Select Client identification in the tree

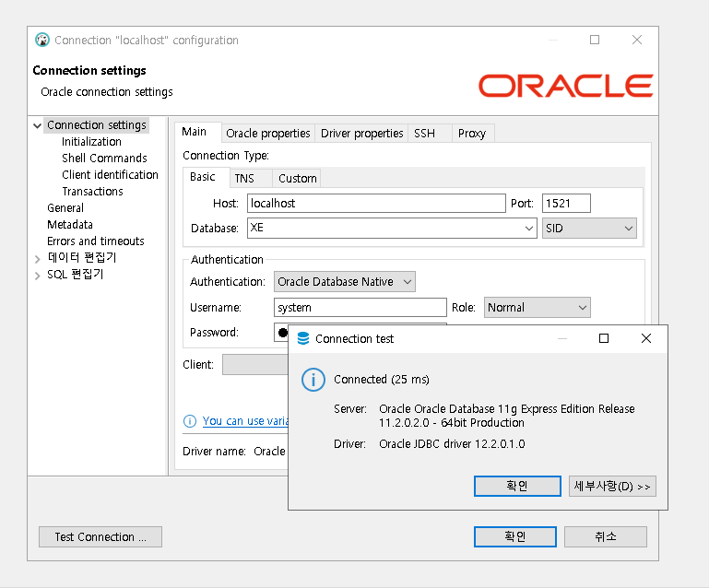(x=110, y=175)
